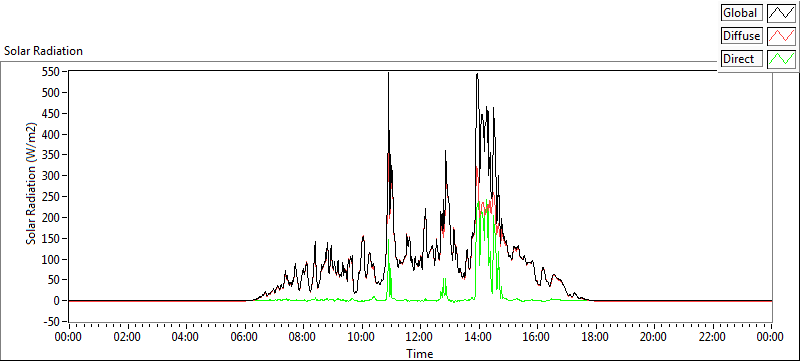Select the Diffuse legend label
The image size is (800, 361).
[742, 36]
